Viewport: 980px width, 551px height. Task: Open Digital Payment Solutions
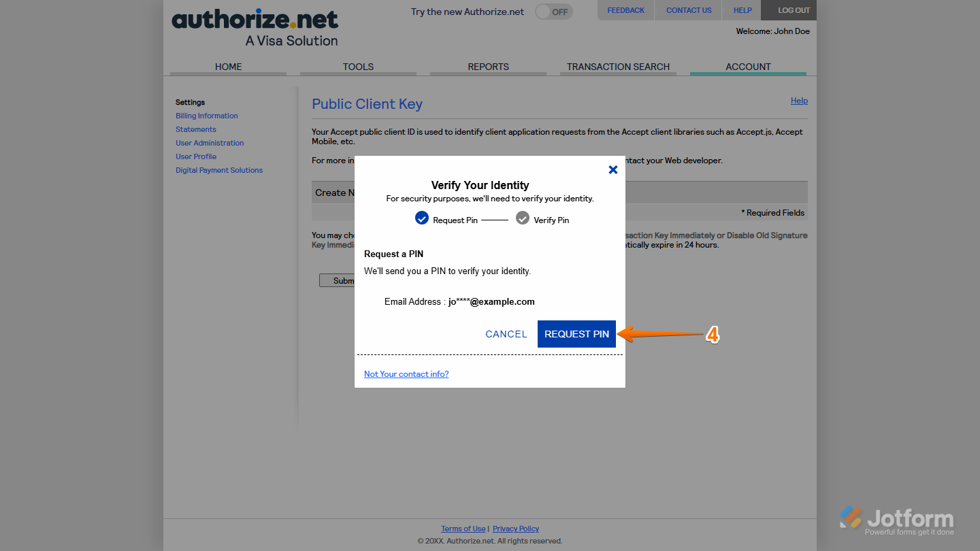(x=218, y=169)
